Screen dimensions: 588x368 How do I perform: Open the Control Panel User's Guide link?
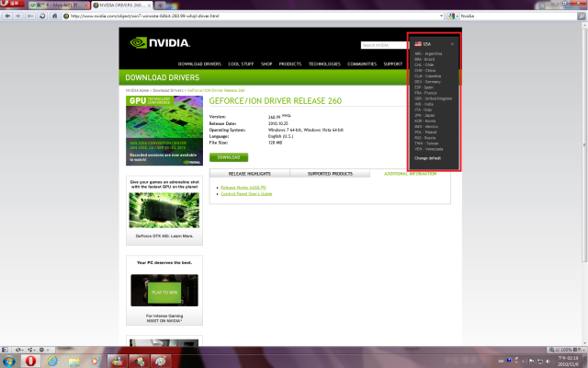(246, 194)
